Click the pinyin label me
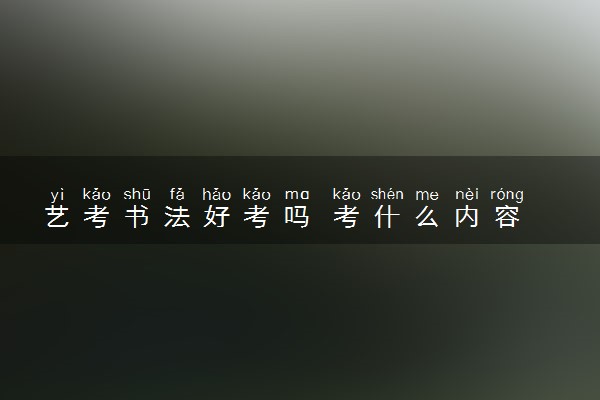The height and width of the screenshot is (400, 600). pyautogui.click(x=427, y=195)
